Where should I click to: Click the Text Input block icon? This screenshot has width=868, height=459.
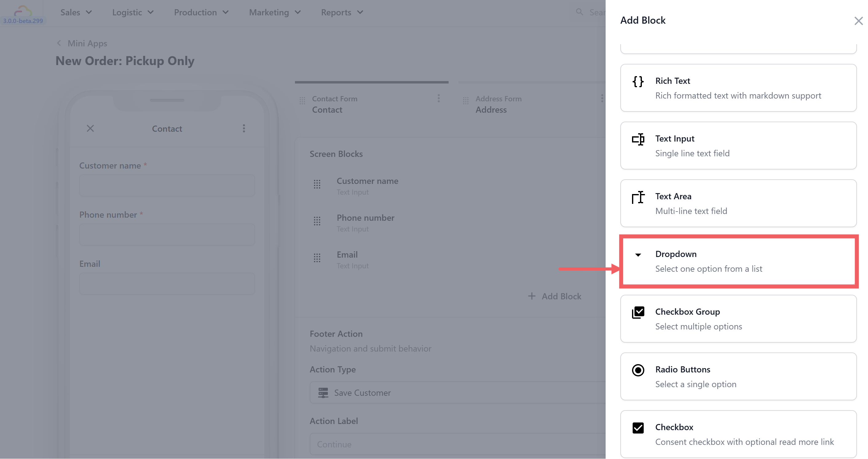click(x=638, y=139)
